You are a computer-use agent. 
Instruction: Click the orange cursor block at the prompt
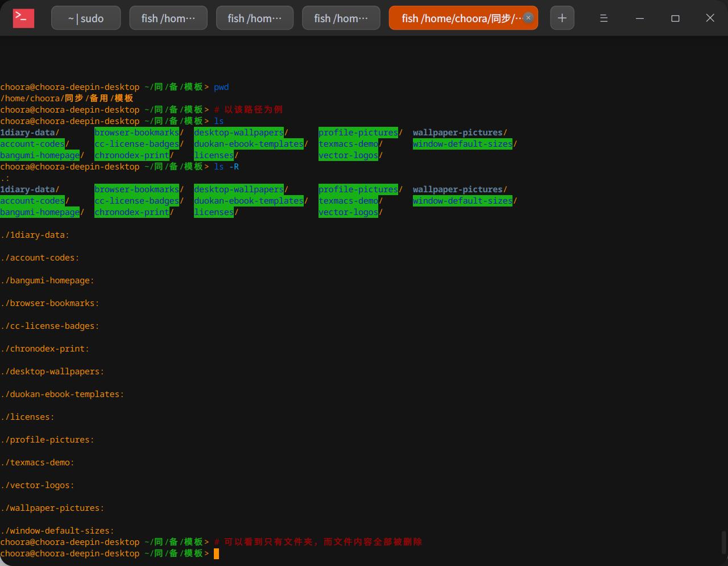[216, 553]
